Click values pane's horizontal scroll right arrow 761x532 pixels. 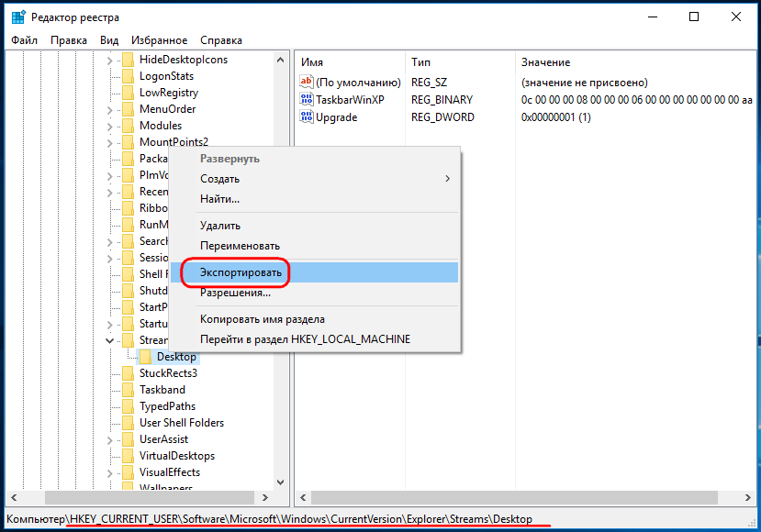(x=747, y=497)
